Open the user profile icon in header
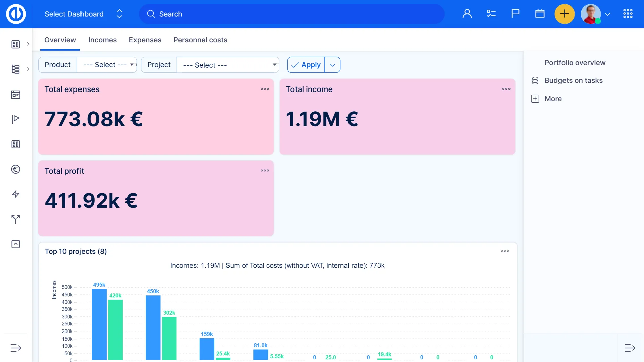Viewport: 644px width, 362px height. [x=467, y=14]
